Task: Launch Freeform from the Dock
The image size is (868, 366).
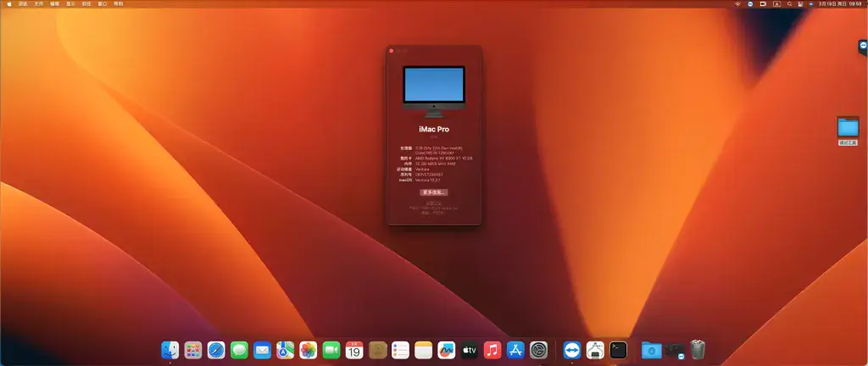Action: point(446,350)
